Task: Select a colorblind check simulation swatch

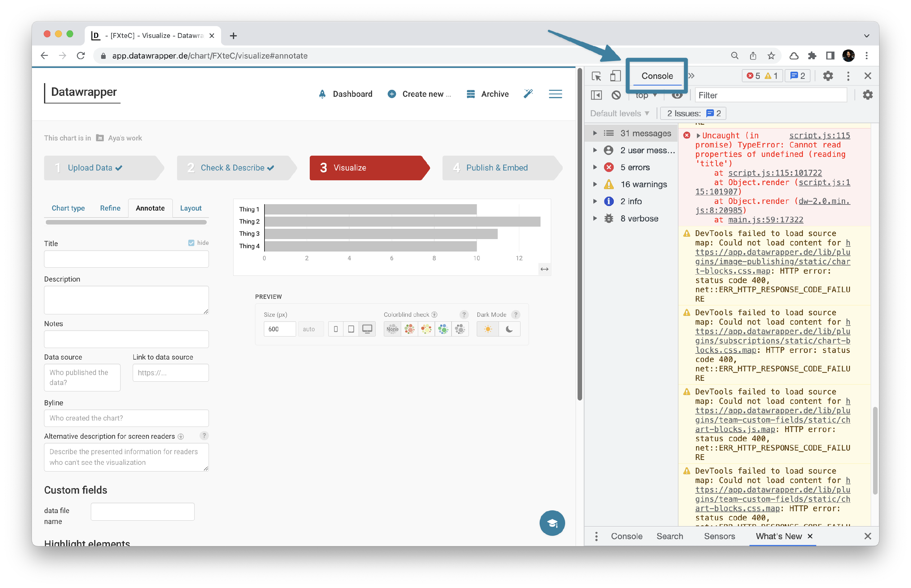Action: pyautogui.click(x=410, y=329)
